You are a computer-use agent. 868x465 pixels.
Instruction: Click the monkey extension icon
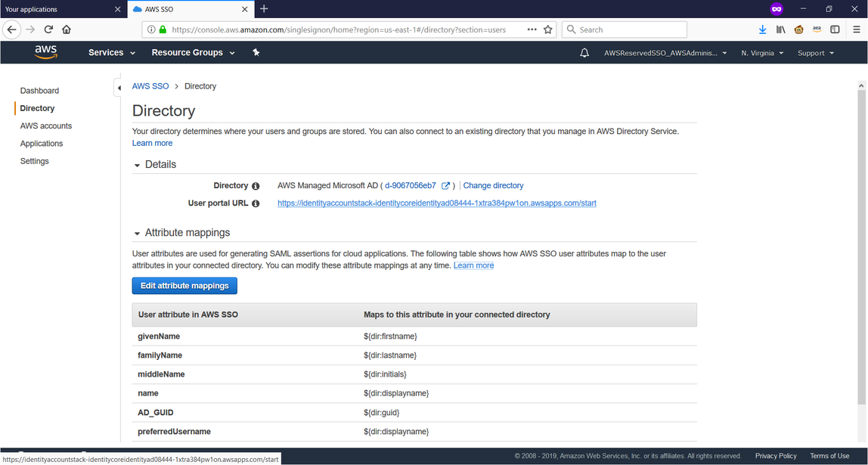[x=798, y=30]
